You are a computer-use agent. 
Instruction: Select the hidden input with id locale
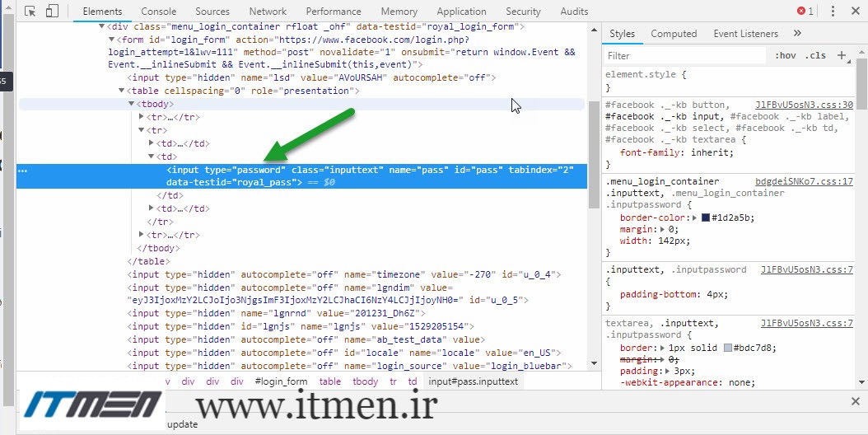pos(343,353)
